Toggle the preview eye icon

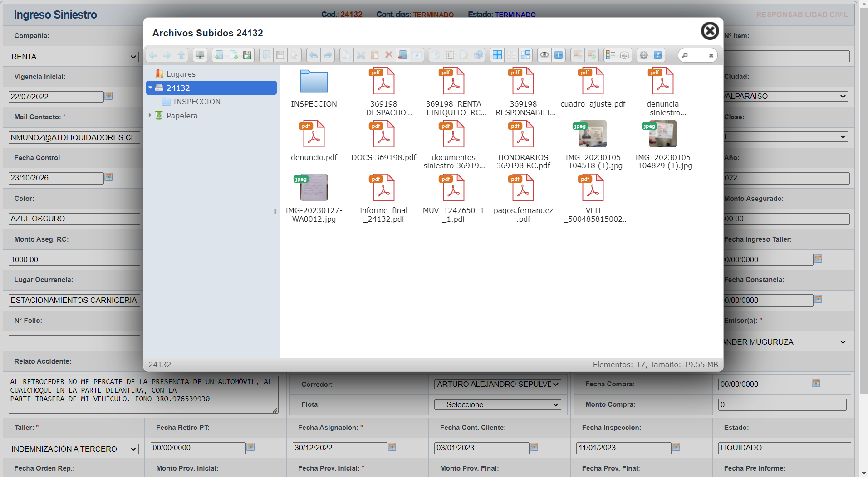click(x=544, y=55)
